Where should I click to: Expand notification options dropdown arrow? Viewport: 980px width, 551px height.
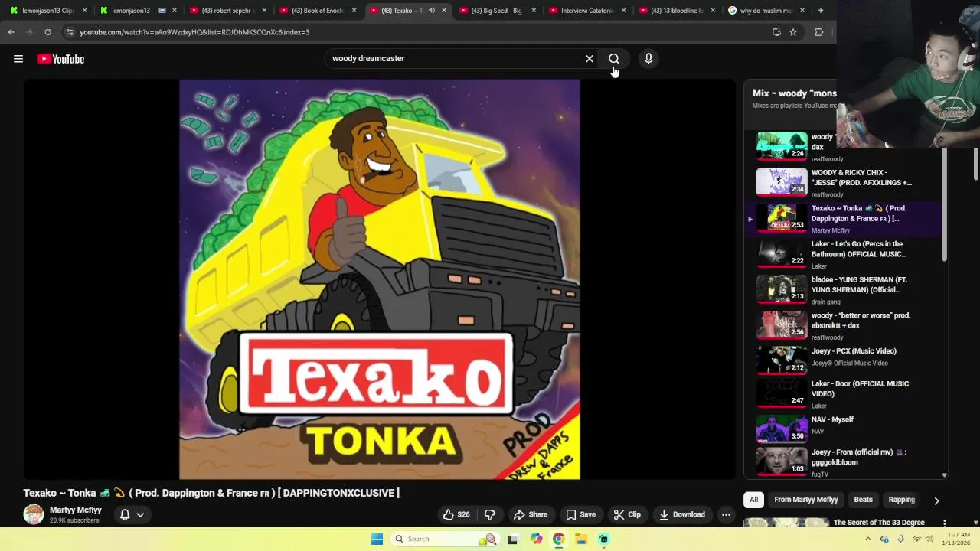click(x=140, y=515)
